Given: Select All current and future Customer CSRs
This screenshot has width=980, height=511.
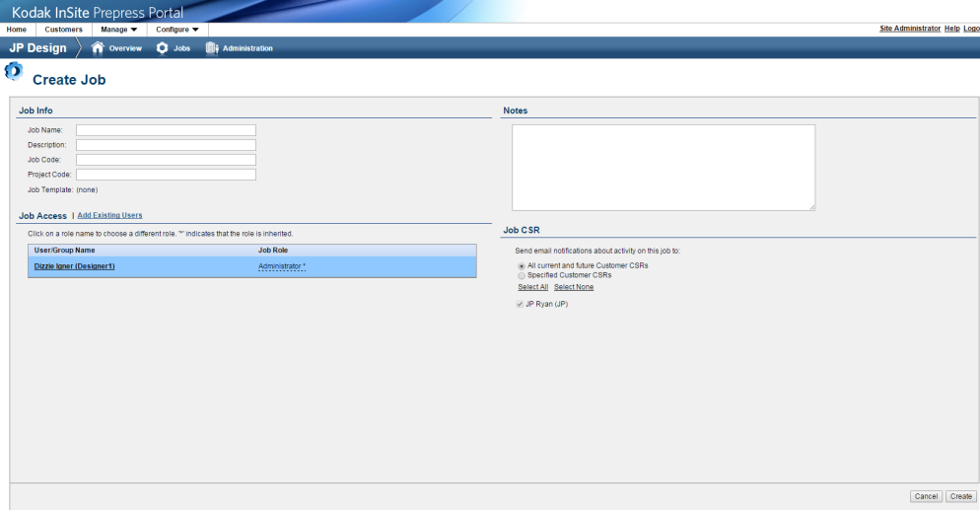Looking at the screenshot, I should click(x=522, y=266).
